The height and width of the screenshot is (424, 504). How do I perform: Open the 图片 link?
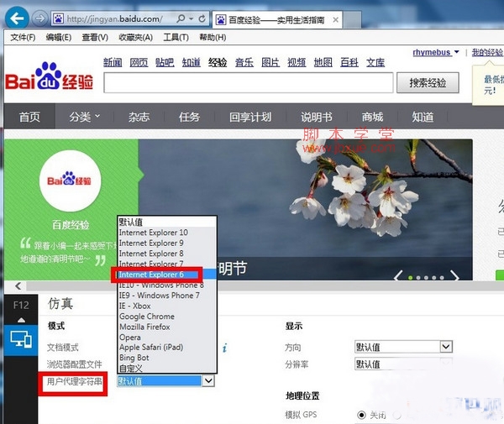[x=270, y=62]
